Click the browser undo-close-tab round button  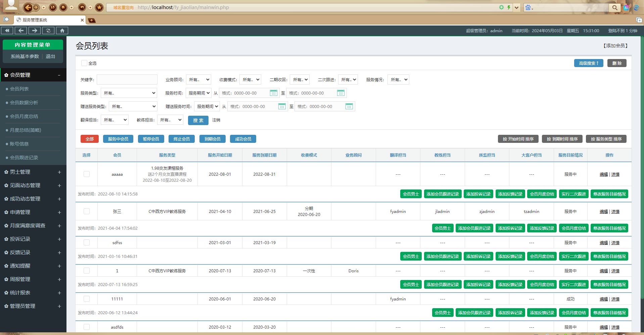(x=82, y=7)
